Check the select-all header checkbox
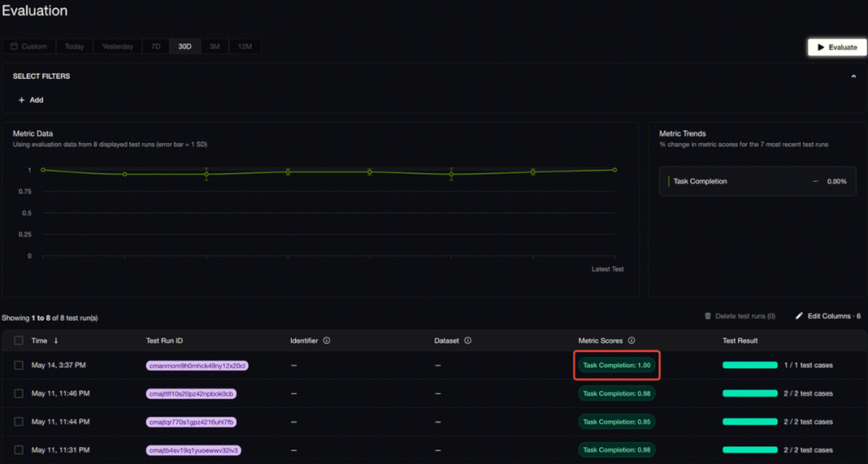 point(18,340)
